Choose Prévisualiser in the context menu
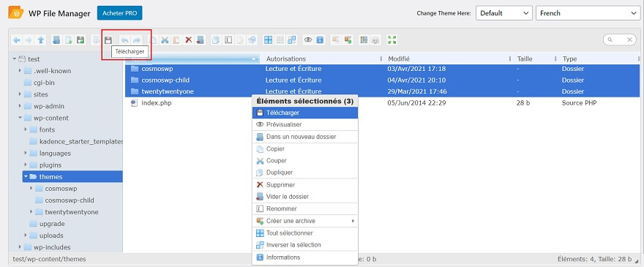 tap(305, 124)
